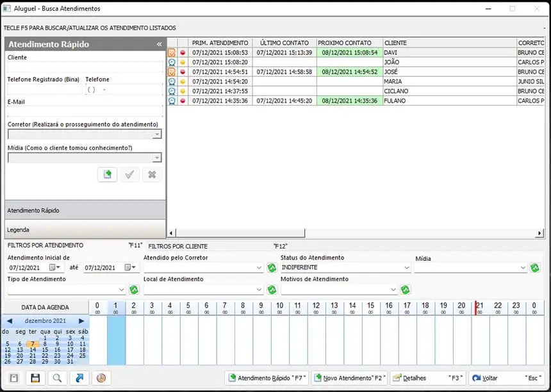Image resolution: width=551 pixels, height=392 pixels.
Task: Click the blue arrow export icon
Action: tap(79, 378)
